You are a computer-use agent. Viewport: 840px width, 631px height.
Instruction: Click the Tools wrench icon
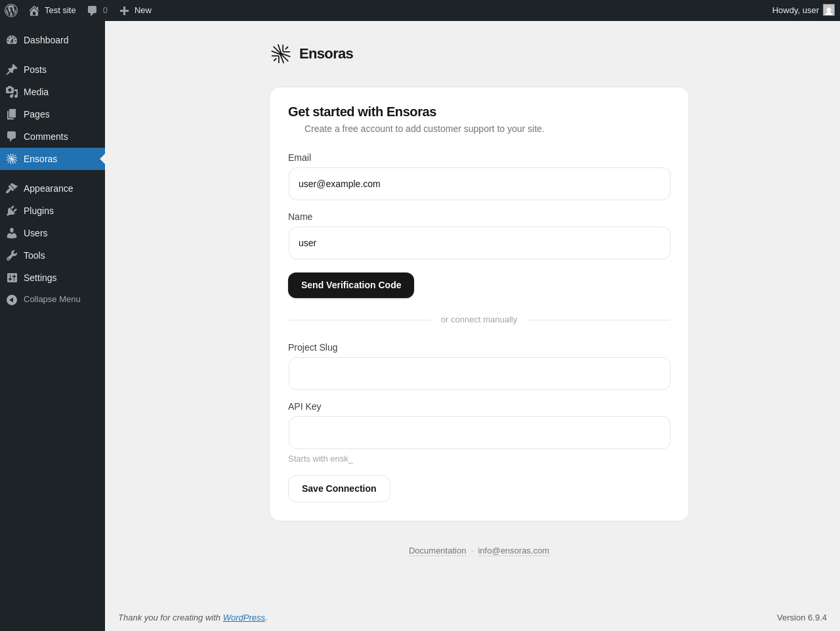coord(12,255)
